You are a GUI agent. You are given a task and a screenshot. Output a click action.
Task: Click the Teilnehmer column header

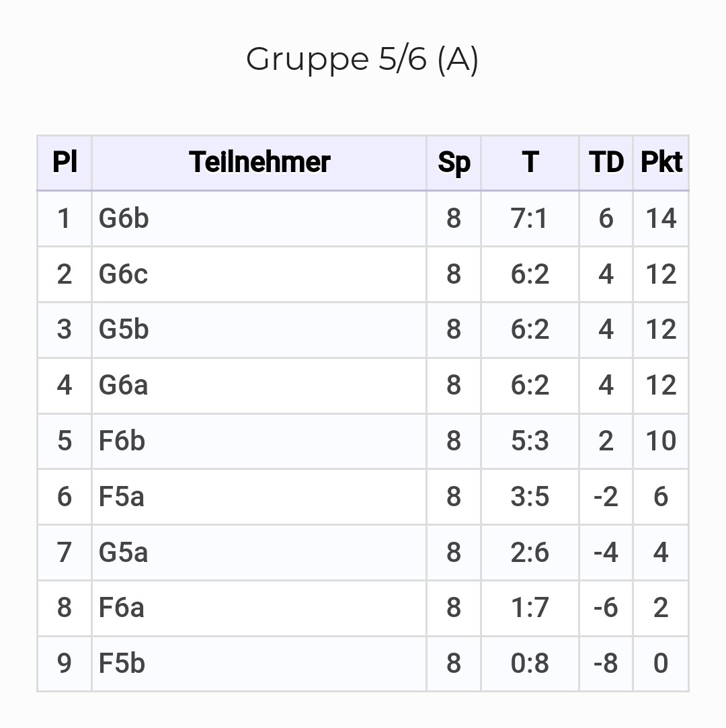pyautogui.click(x=259, y=163)
